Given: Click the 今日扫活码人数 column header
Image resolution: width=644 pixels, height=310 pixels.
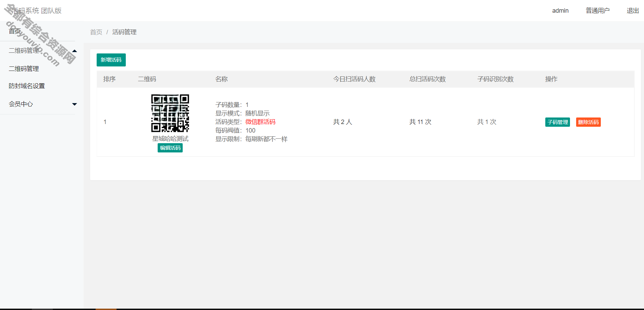Looking at the screenshot, I should coord(354,79).
